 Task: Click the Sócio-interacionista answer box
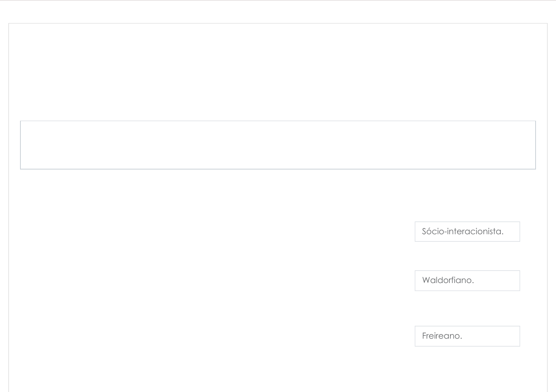click(467, 232)
